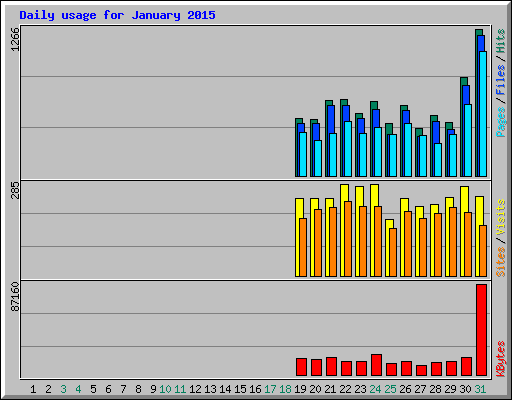Image resolution: width=512 pixels, height=400 pixels.
Task: Select the 87160 axis maximum value
Action: 15,297
